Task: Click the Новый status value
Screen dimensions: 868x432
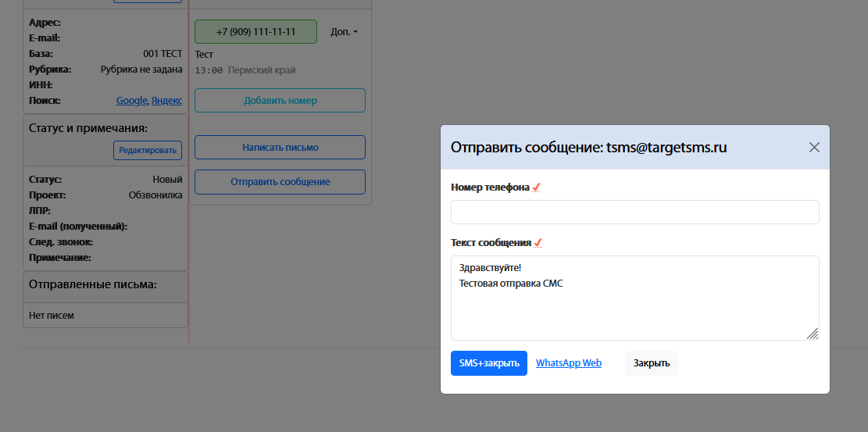Action: tap(167, 180)
